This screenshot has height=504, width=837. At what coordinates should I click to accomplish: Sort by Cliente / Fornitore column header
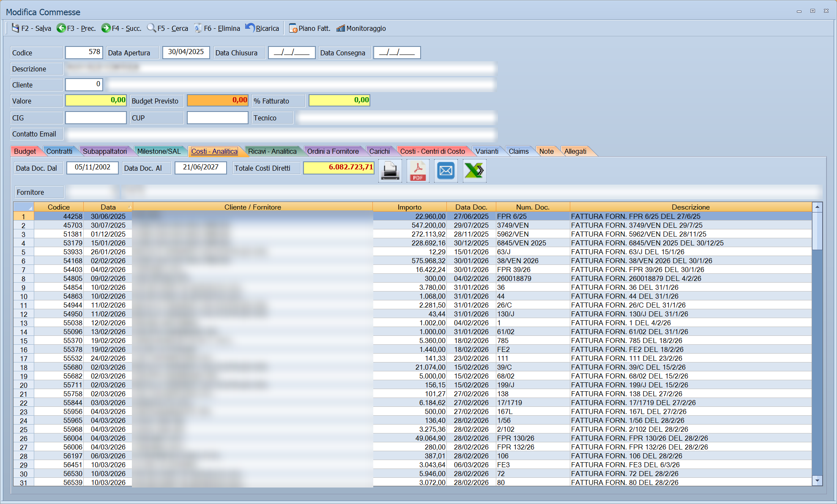coord(253,207)
